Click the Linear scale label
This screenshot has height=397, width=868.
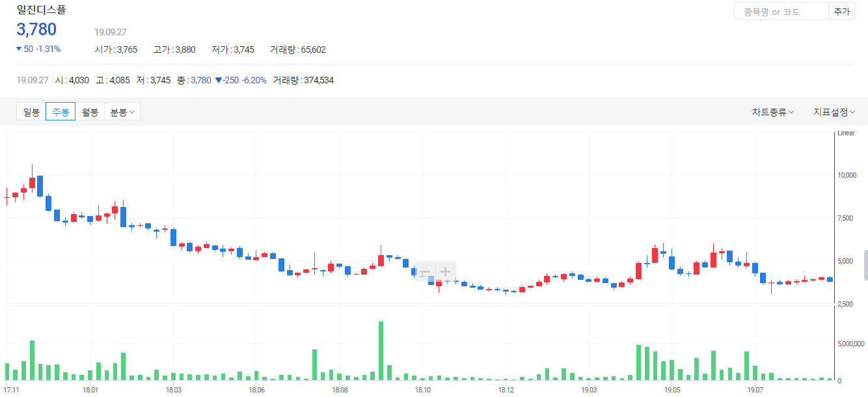[x=846, y=133]
